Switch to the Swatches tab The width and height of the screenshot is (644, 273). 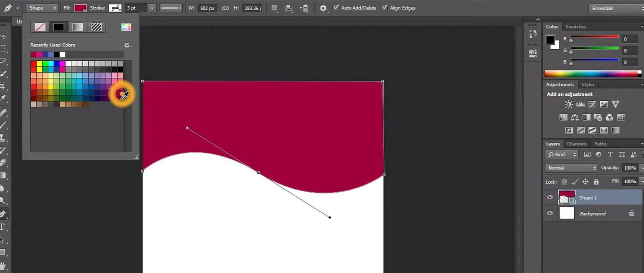pos(575,26)
